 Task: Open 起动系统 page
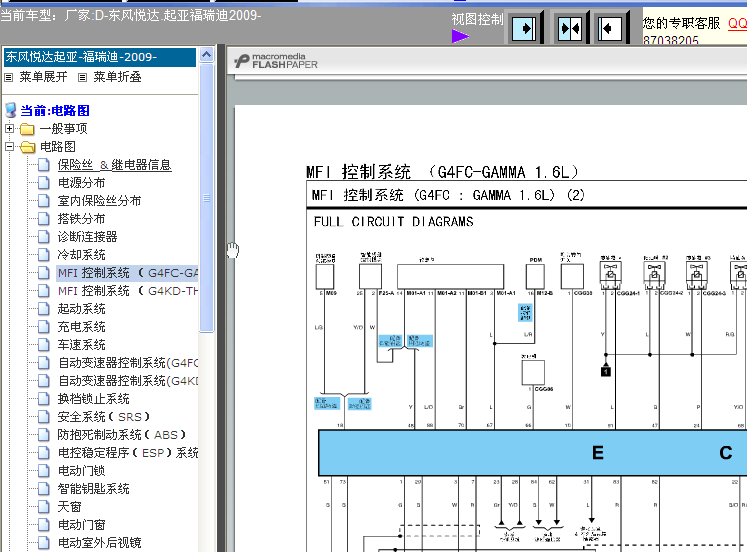tap(81, 309)
